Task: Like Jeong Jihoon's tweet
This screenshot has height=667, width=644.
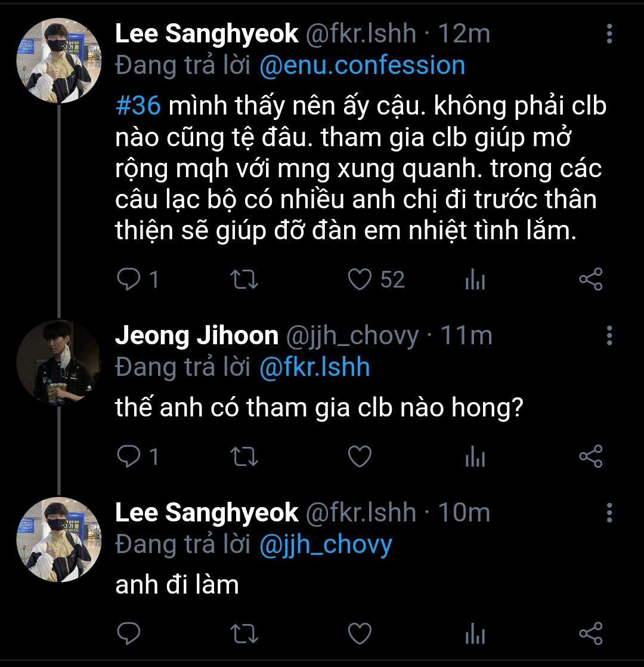Action: point(360,456)
